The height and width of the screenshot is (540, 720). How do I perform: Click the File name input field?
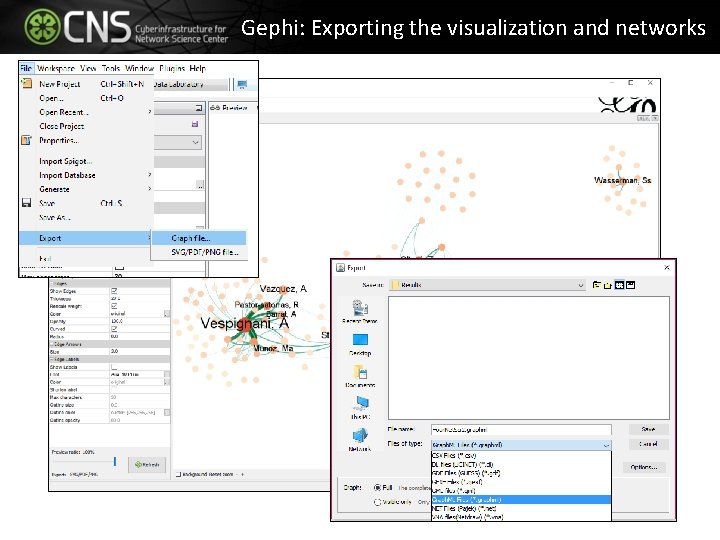521,430
